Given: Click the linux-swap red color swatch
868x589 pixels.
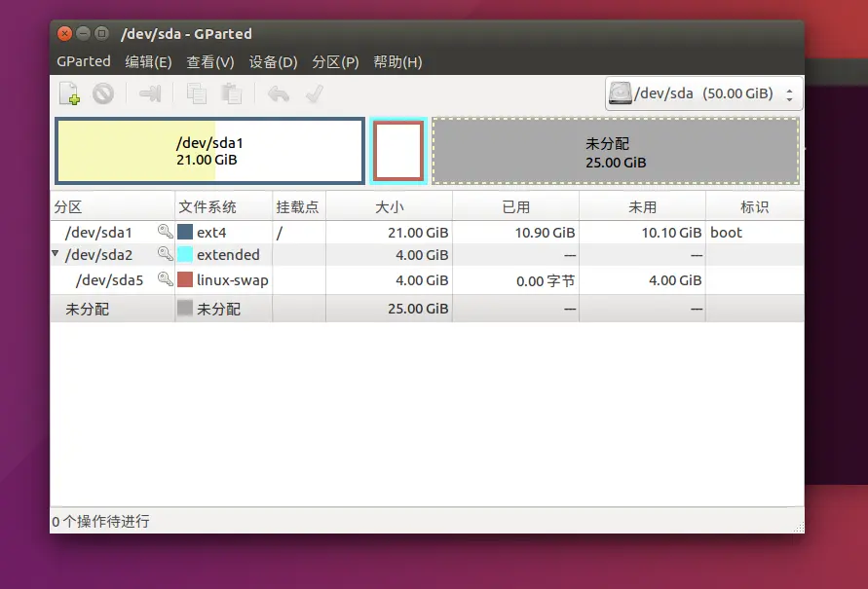Looking at the screenshot, I should tap(185, 279).
